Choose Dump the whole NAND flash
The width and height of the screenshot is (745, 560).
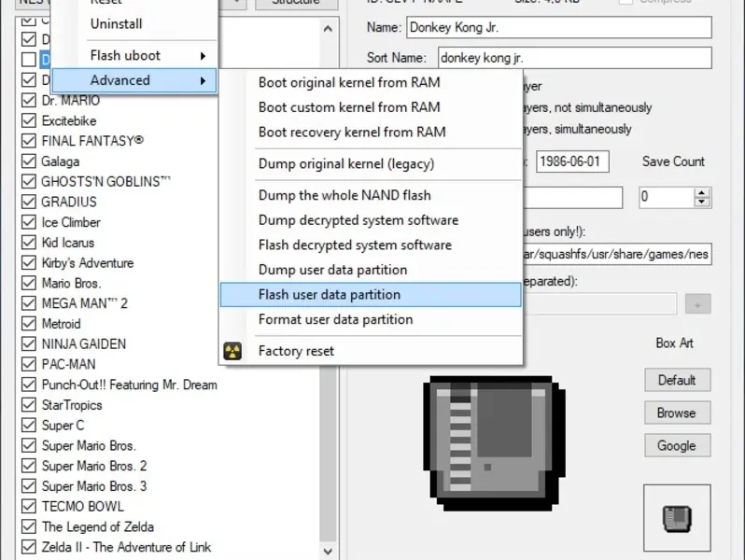[371, 195]
